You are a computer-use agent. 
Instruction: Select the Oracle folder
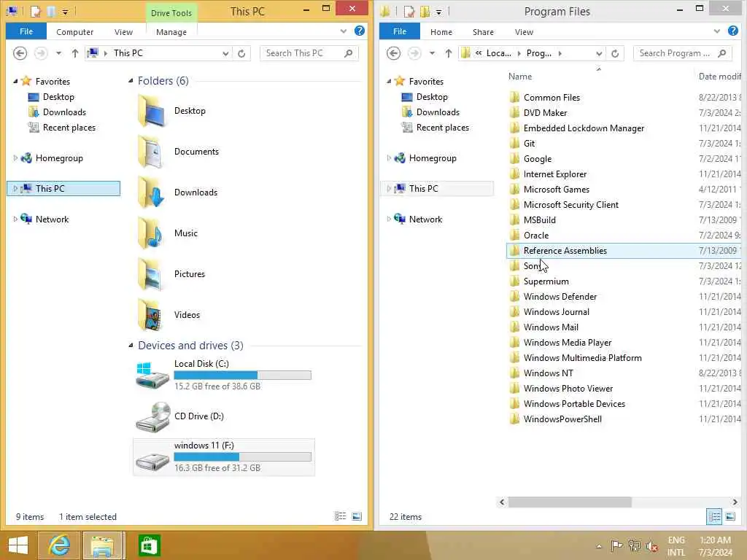pyautogui.click(x=536, y=236)
